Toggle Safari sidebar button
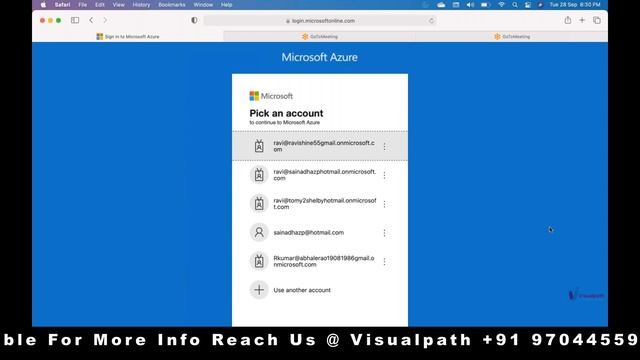The image size is (640, 360). coord(75,20)
